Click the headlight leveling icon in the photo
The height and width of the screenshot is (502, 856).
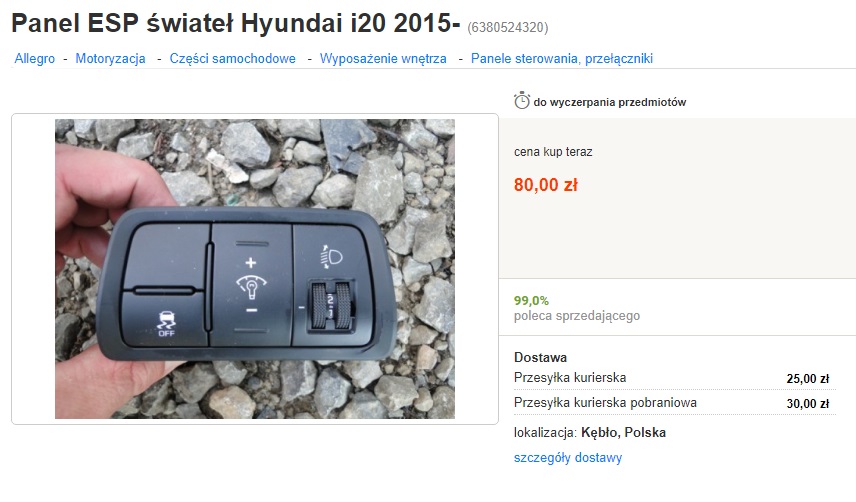tap(331, 256)
